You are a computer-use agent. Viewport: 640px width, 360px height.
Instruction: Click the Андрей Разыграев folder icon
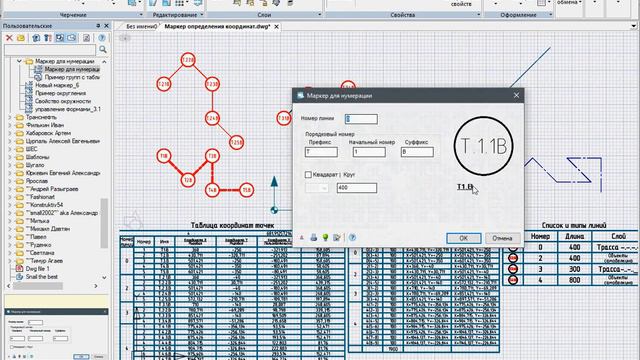point(19,189)
